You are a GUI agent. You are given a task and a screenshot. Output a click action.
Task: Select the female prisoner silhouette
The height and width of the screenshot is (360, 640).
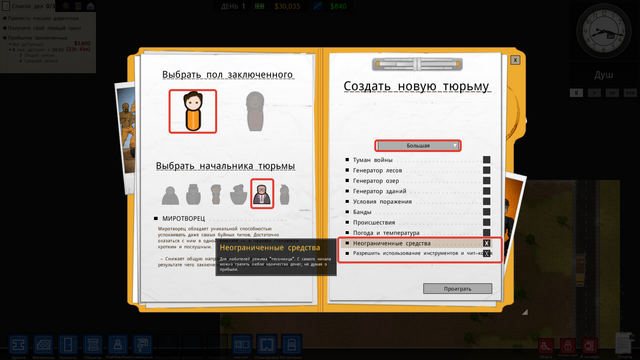255,111
